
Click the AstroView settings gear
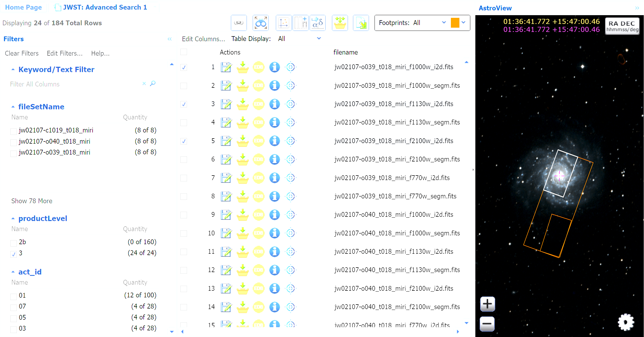[626, 322]
